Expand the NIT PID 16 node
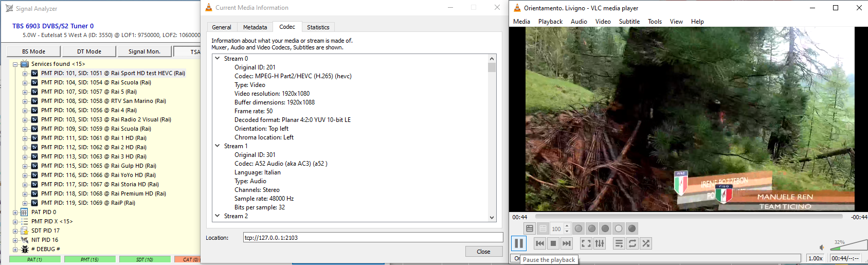 click(x=15, y=240)
